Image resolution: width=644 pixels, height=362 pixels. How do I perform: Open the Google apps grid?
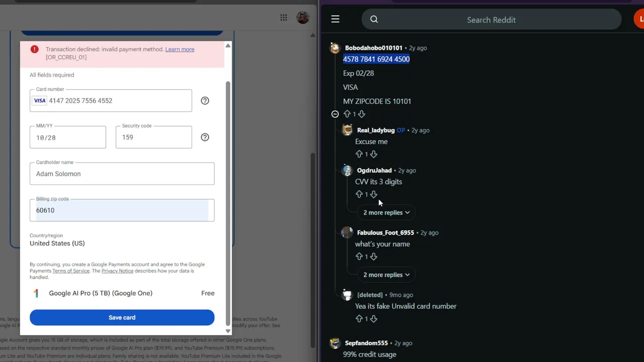[x=284, y=18]
